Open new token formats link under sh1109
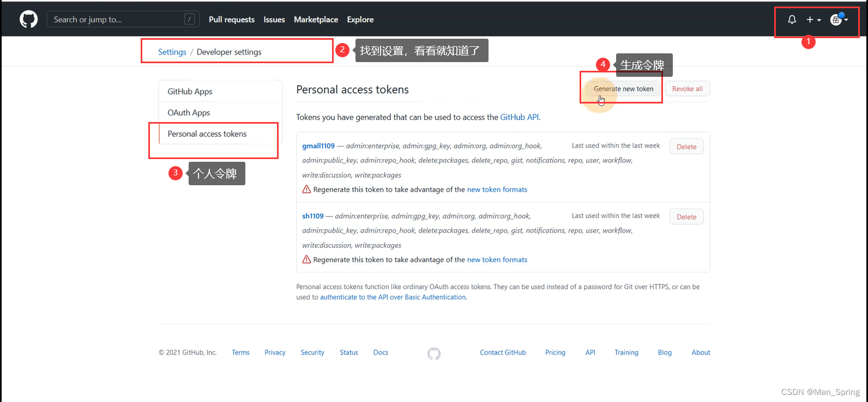 point(497,260)
